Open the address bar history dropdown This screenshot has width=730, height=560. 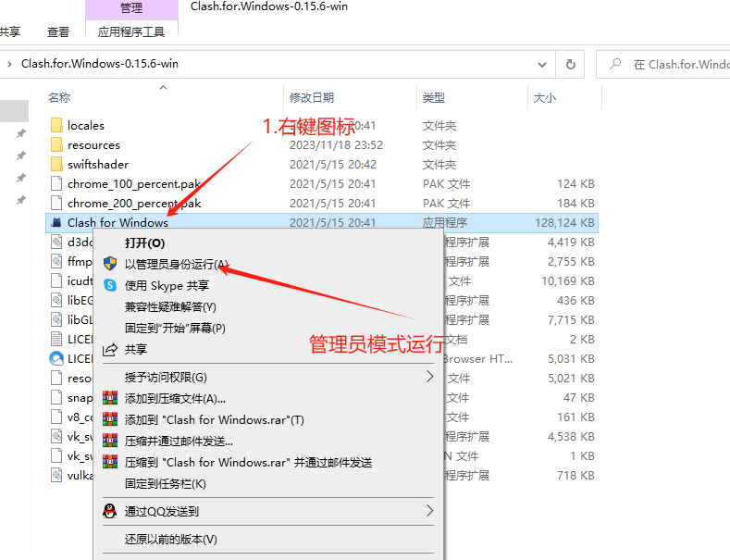[542, 65]
